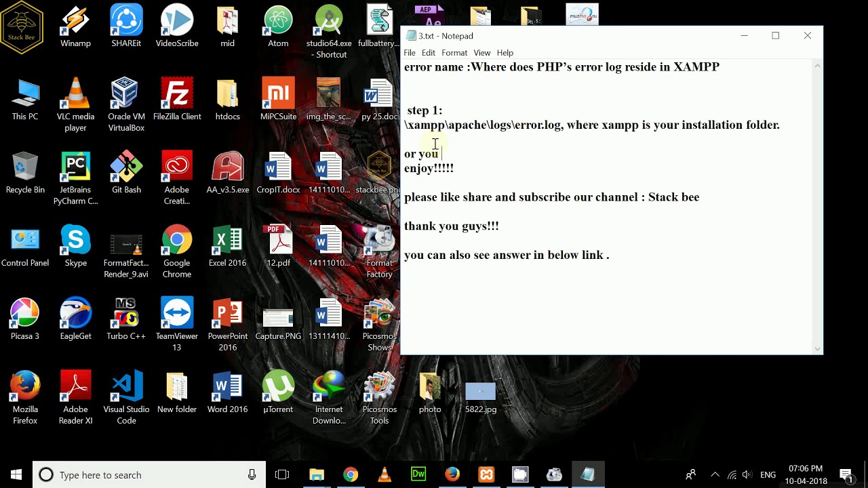Open Task View on taskbar
Screen dimensions: 868x488
pos(282,474)
